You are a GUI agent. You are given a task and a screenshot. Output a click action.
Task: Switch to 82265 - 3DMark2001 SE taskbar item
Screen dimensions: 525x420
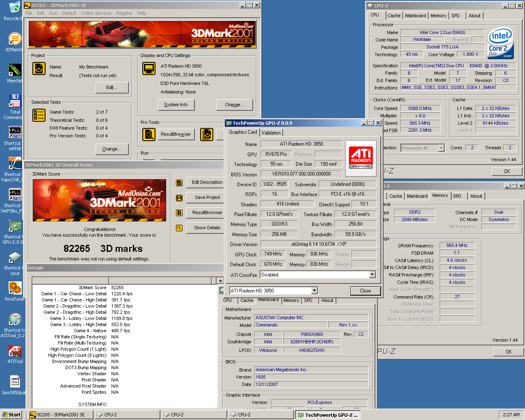click(61, 415)
